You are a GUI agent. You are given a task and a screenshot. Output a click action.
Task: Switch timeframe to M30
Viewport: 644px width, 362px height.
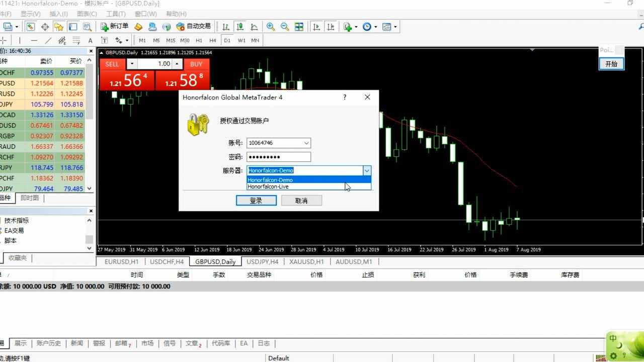pos(185,40)
